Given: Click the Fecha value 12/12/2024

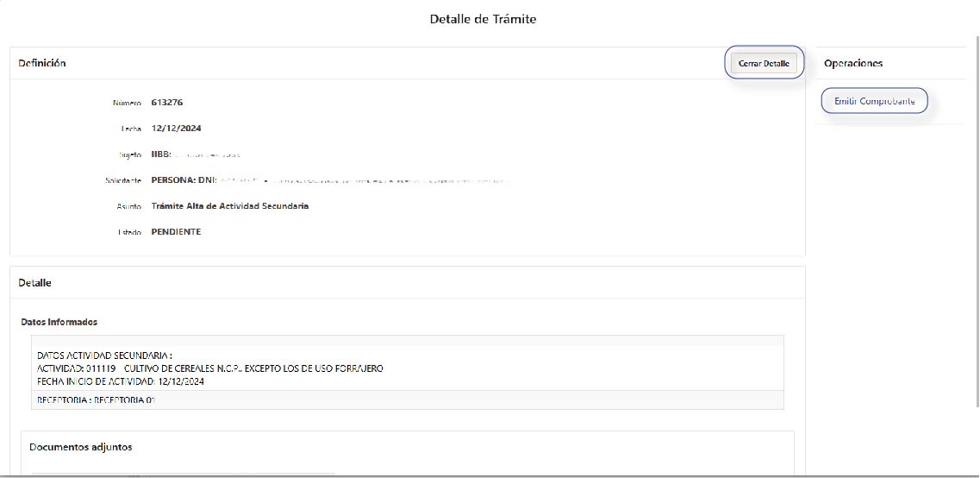Looking at the screenshot, I should pos(176,129).
